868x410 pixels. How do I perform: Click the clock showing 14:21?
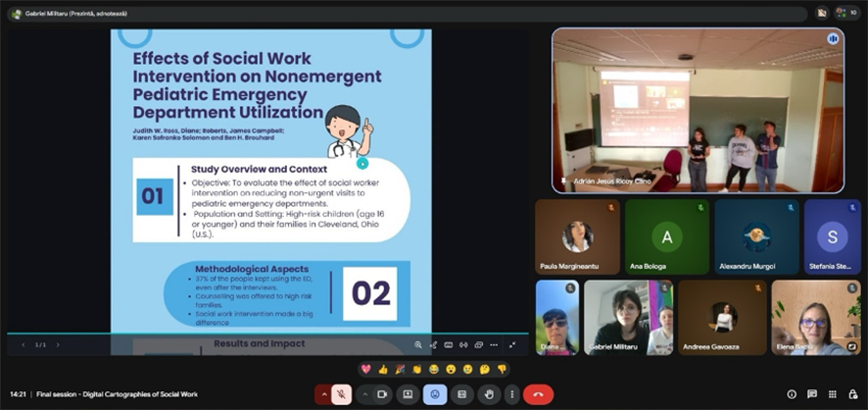(18, 394)
